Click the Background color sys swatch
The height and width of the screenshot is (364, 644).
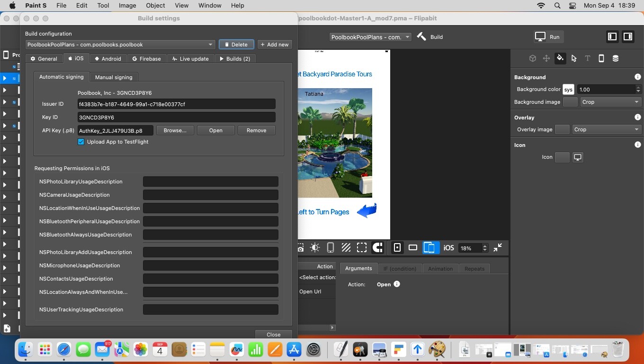point(568,89)
